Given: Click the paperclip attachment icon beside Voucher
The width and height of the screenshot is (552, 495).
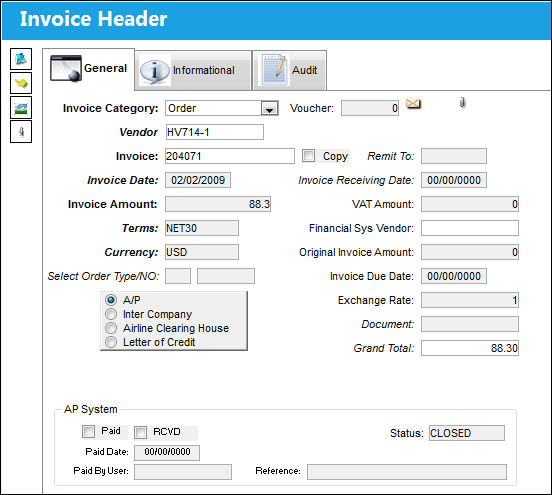Looking at the screenshot, I should tap(462, 102).
